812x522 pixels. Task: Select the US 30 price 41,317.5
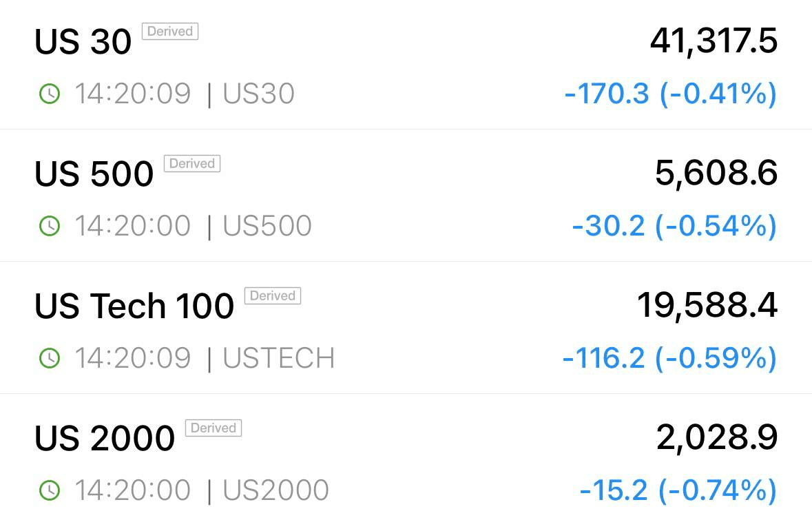point(714,41)
